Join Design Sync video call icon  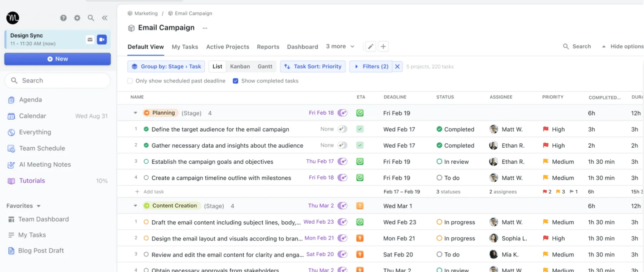coord(102,39)
